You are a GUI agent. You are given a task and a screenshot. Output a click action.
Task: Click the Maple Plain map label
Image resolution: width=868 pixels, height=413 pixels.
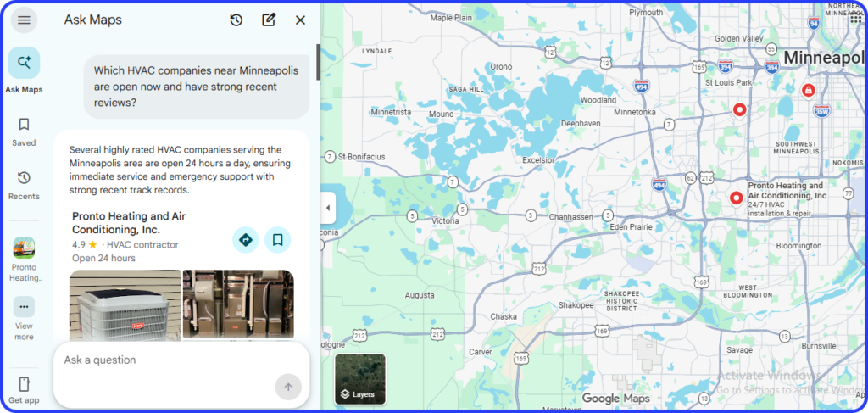click(x=451, y=18)
